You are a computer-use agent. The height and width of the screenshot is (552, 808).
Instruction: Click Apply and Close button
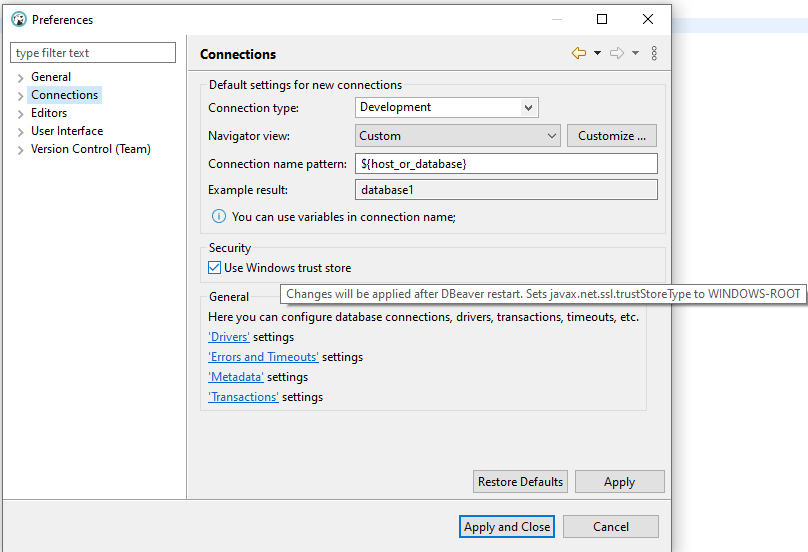[x=507, y=526]
